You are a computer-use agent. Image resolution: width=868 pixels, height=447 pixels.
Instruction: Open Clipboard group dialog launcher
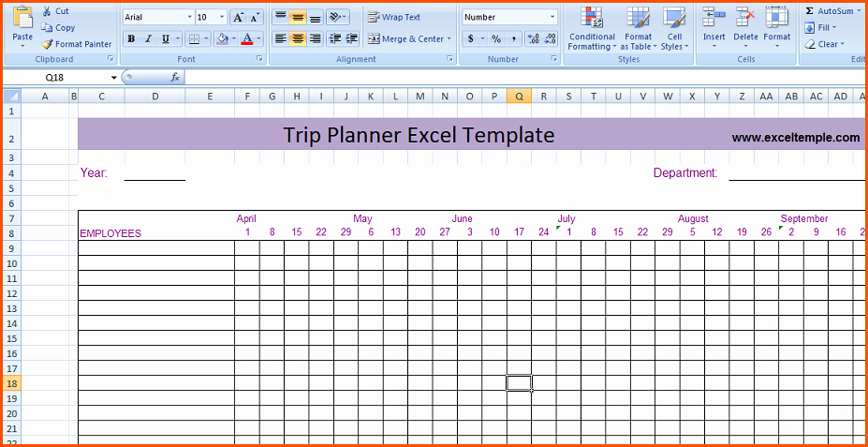pos(110,58)
